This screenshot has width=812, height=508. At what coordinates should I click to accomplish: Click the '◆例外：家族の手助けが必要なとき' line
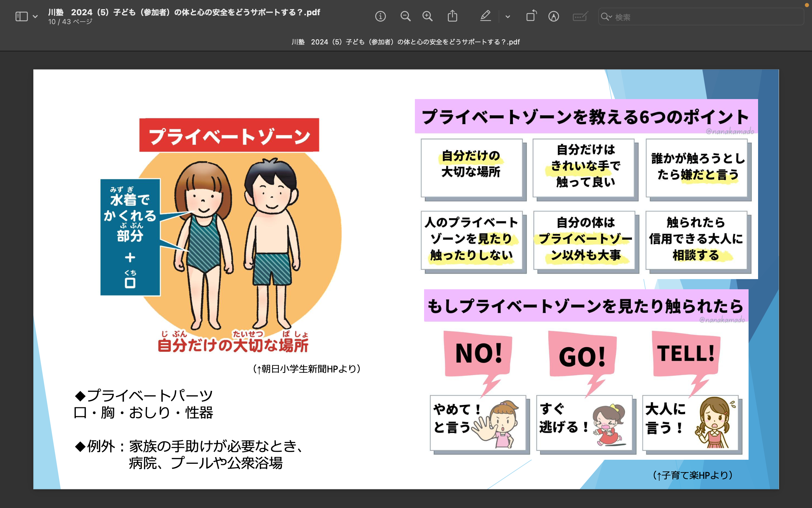(189, 446)
